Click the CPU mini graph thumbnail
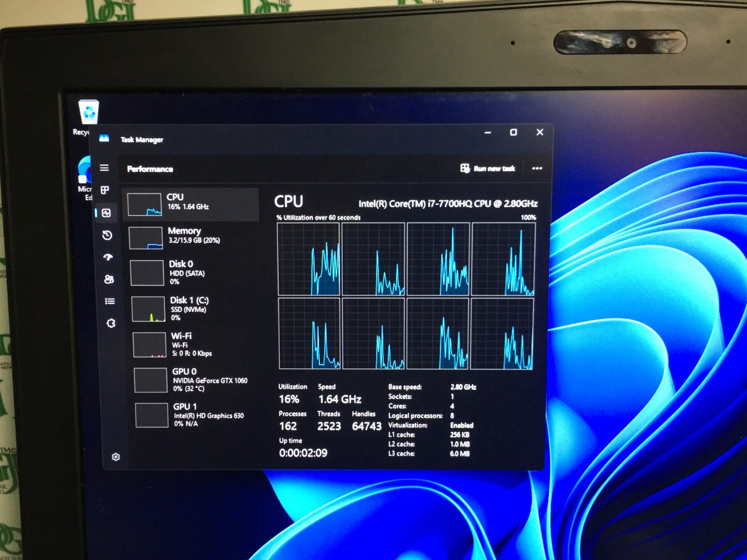Image resolution: width=747 pixels, height=560 pixels. point(145,205)
